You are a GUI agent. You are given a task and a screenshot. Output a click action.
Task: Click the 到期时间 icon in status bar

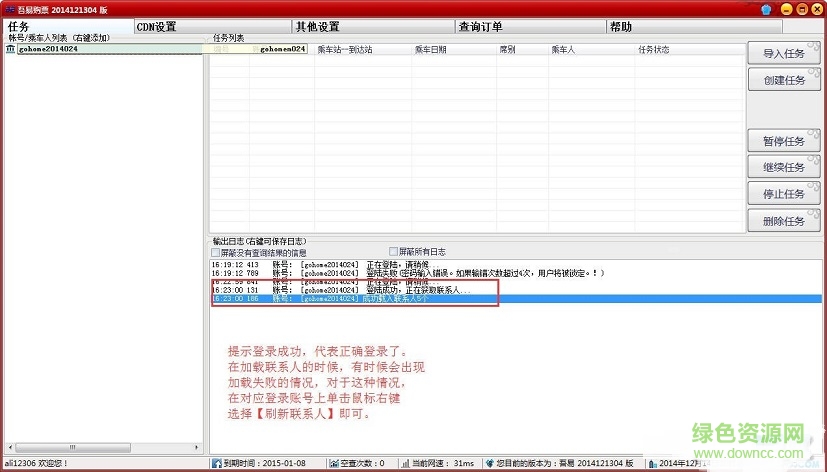coord(217,464)
